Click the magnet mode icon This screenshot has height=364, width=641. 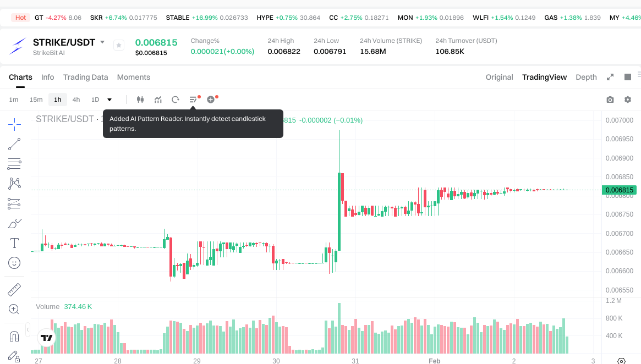click(14, 336)
